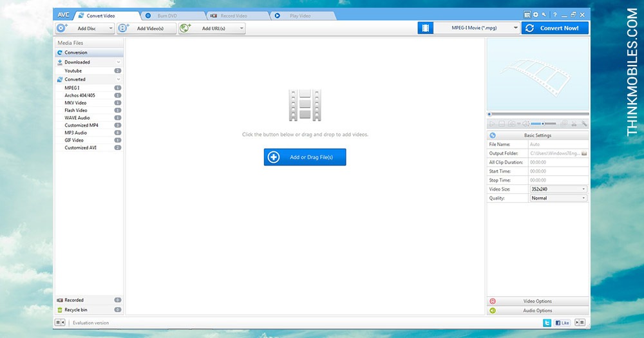Click the Convert Now! button
644x338 pixels.
(x=555, y=28)
